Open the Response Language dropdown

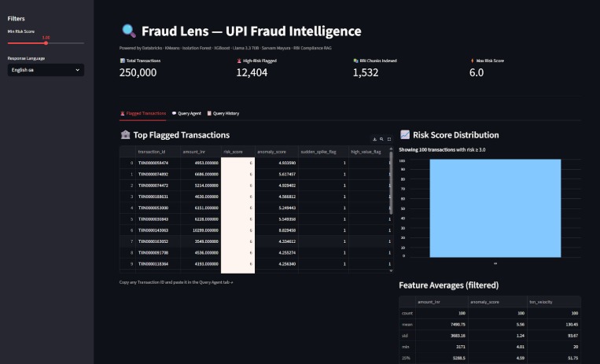pos(46,70)
